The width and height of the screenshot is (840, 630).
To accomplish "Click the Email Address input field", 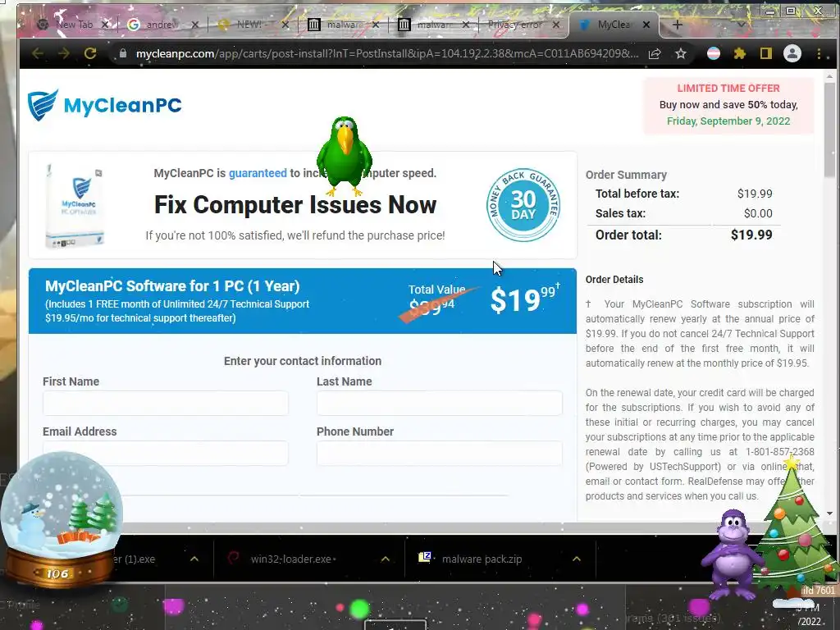I will click(166, 453).
